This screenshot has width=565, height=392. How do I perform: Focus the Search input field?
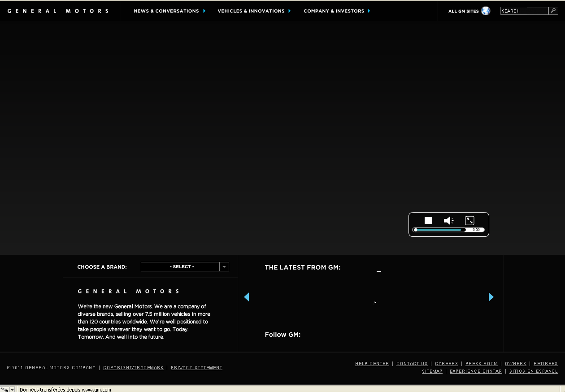point(524,11)
